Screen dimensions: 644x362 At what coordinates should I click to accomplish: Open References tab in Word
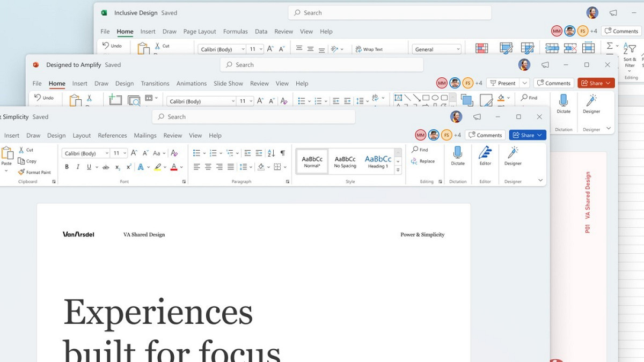(x=112, y=136)
